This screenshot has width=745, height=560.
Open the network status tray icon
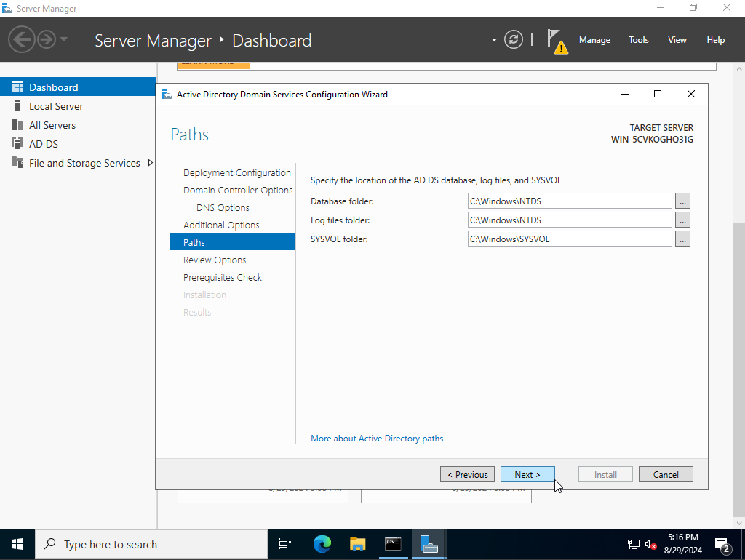pos(634,544)
